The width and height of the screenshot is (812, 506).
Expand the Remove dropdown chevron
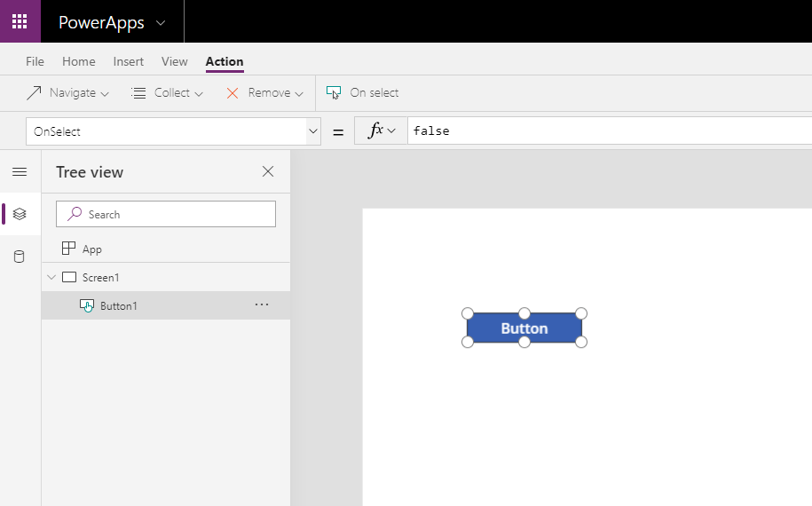tap(299, 94)
